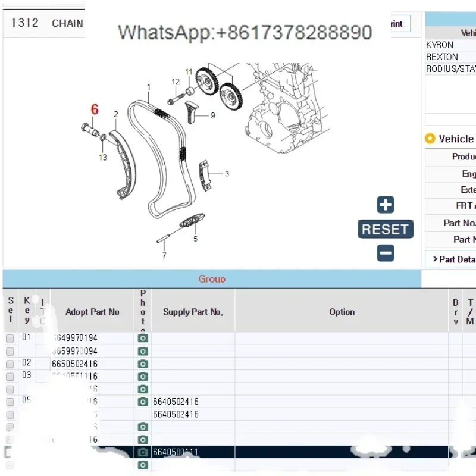Tick checkbox for key 05 row
This screenshot has width=476, height=476.
(10, 402)
